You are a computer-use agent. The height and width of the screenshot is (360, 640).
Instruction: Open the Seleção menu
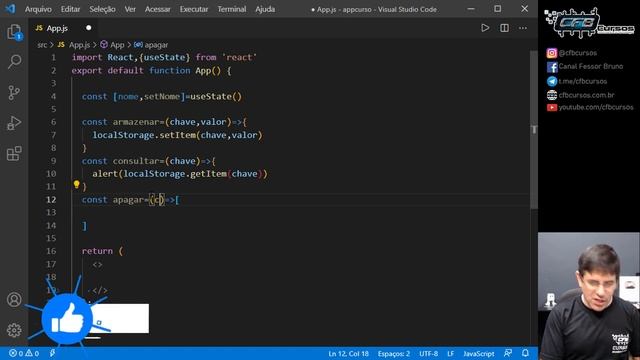coord(102,9)
